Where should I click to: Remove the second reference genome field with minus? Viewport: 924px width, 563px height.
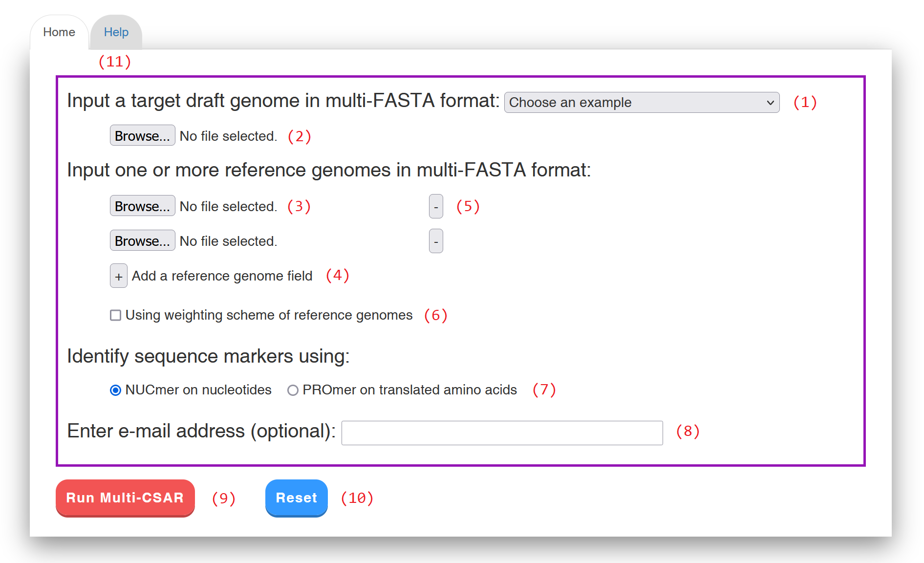tap(436, 241)
